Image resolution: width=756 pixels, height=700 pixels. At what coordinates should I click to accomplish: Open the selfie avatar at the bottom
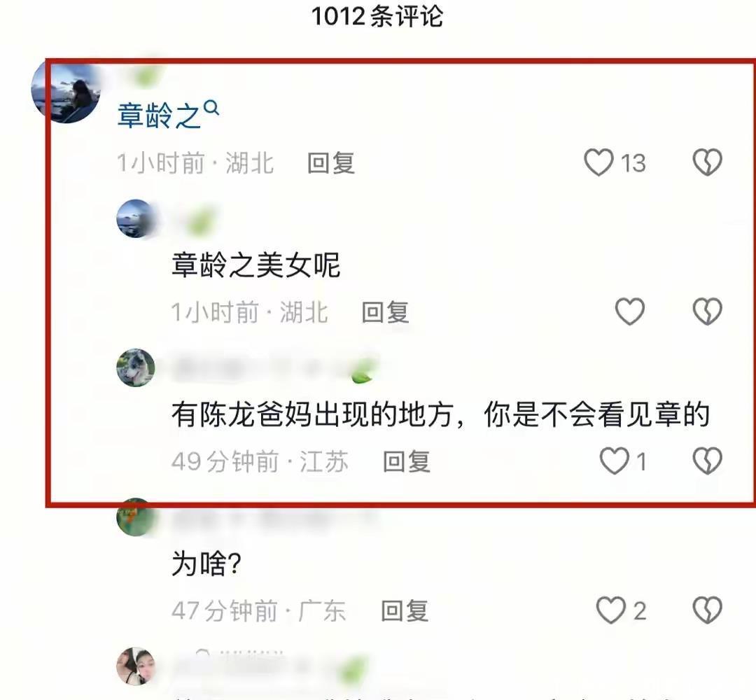coord(136,666)
